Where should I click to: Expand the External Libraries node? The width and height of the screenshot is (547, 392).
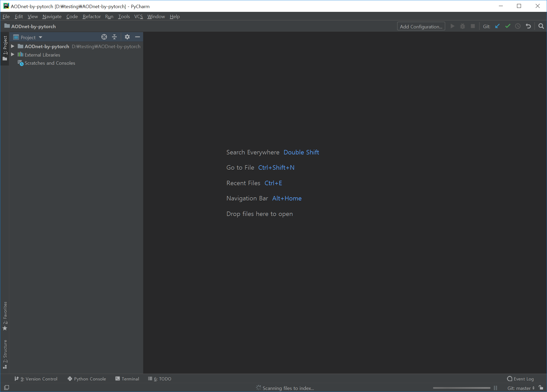coord(13,55)
